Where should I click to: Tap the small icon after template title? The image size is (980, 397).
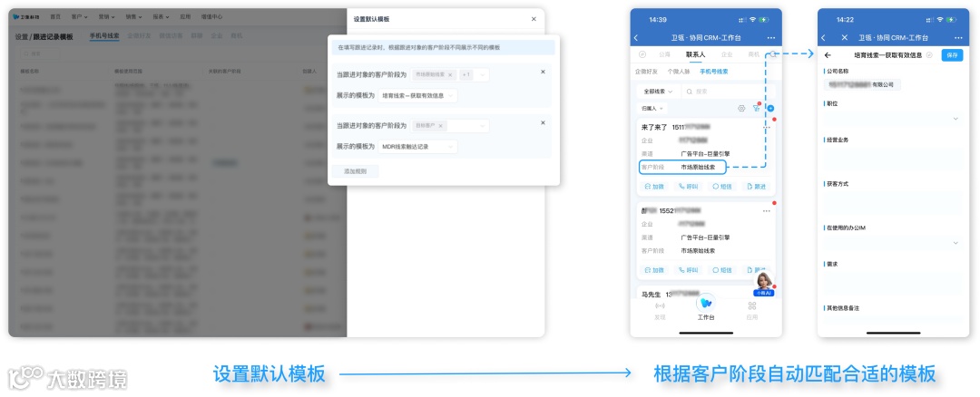tap(929, 55)
